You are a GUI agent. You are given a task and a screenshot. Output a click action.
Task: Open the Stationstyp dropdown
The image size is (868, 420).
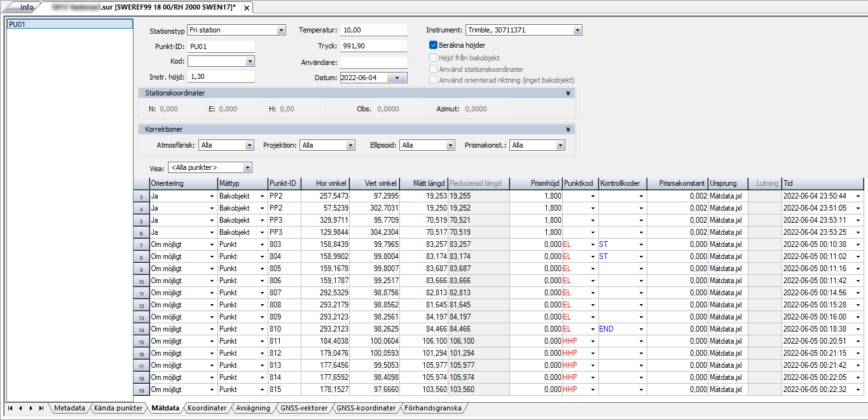point(281,30)
